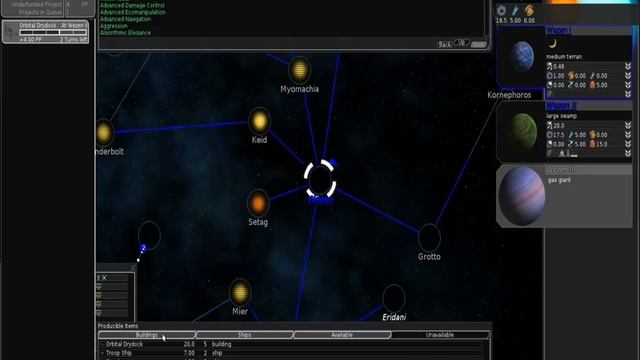Click the Up button in tech panel
Screen dimensions: 640x360
click(x=462, y=43)
